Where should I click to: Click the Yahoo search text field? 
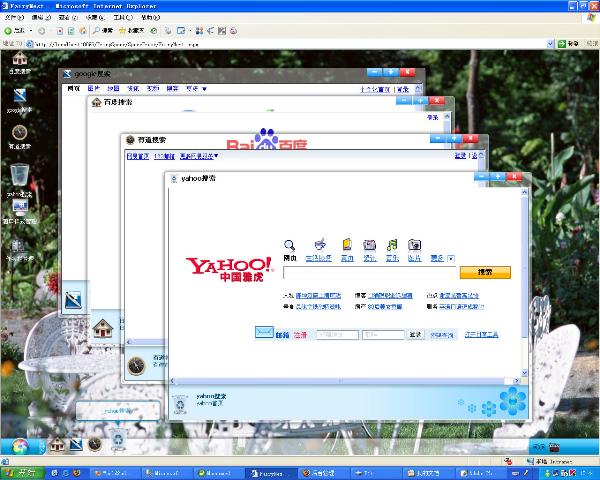370,273
